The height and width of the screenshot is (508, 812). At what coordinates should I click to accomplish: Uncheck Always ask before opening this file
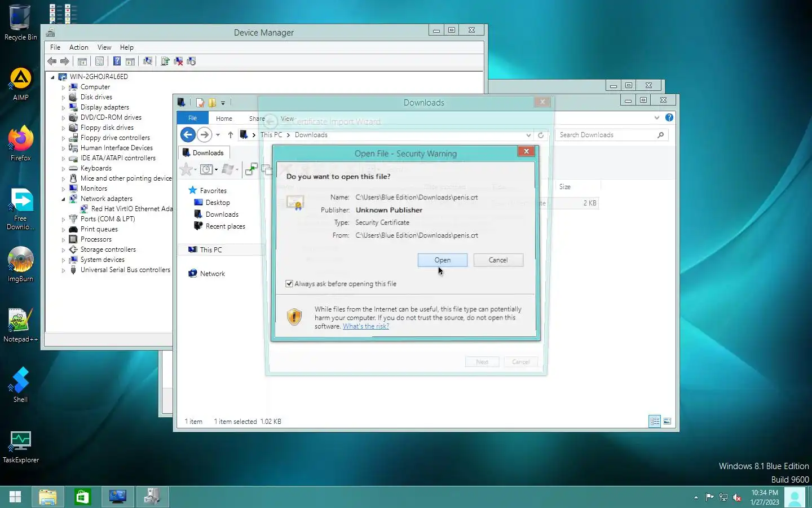tap(289, 284)
